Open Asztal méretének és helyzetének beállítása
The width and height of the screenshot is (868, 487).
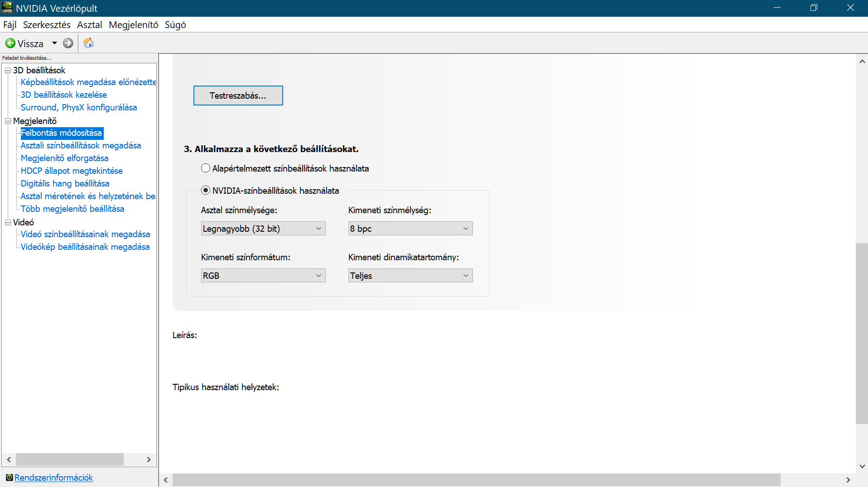[88, 196]
